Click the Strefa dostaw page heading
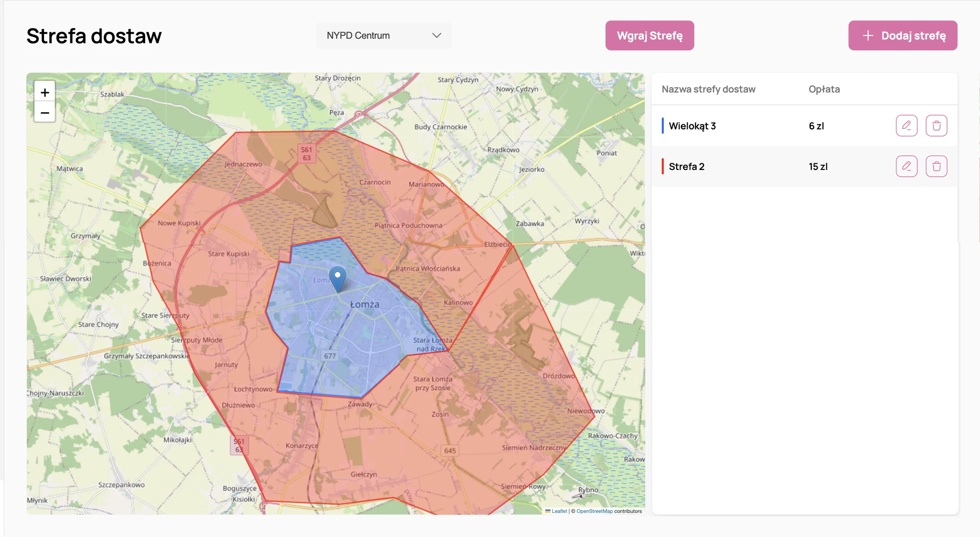Viewport: 980px width, 537px height. click(94, 36)
